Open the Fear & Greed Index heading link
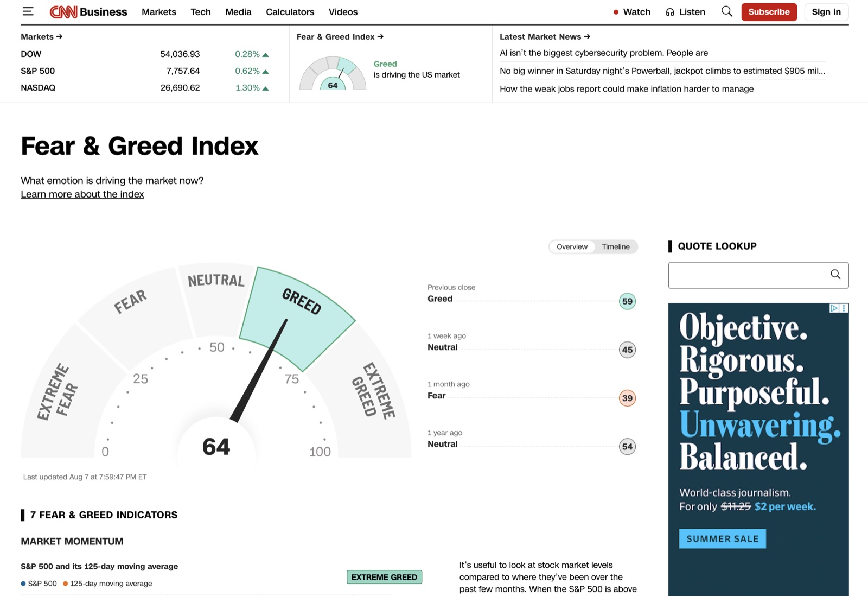This screenshot has height=596, width=868. [340, 36]
